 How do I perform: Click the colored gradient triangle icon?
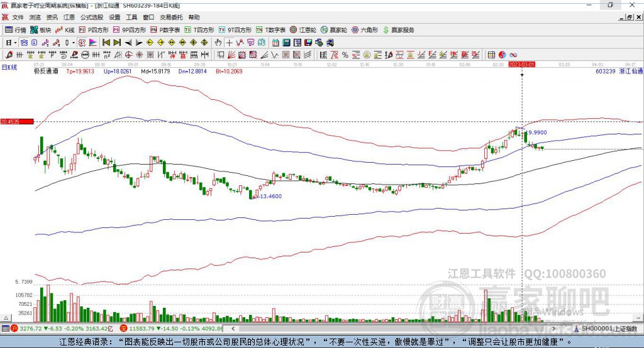(x=93, y=43)
